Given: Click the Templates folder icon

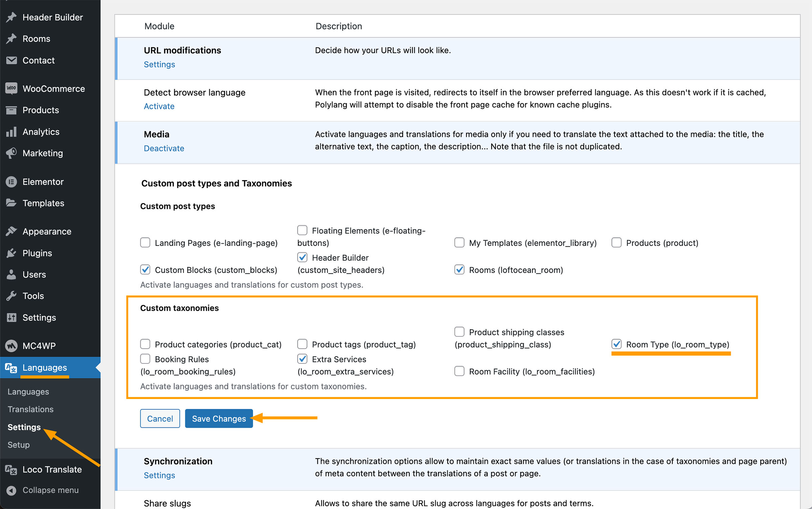Looking at the screenshot, I should pyautogui.click(x=11, y=203).
